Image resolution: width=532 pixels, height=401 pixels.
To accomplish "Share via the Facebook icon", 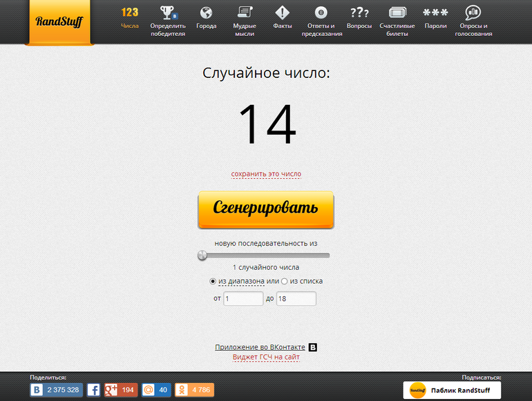I will pyautogui.click(x=93, y=390).
